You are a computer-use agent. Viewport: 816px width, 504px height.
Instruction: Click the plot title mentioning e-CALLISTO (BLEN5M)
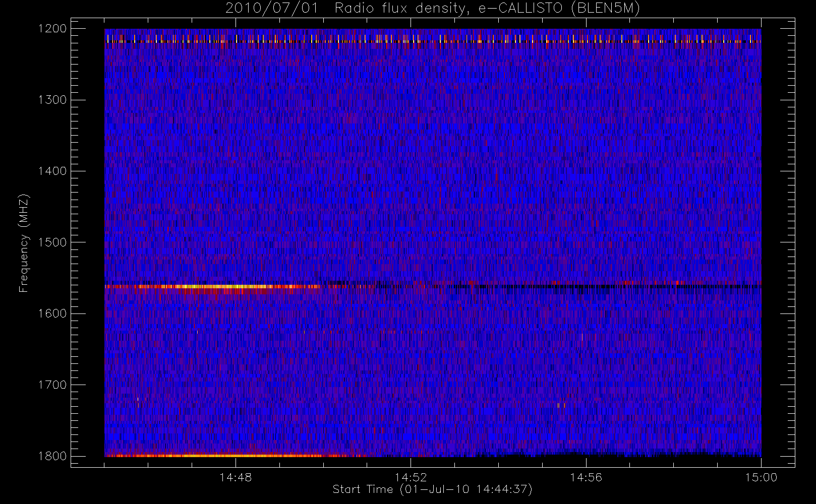(433, 9)
